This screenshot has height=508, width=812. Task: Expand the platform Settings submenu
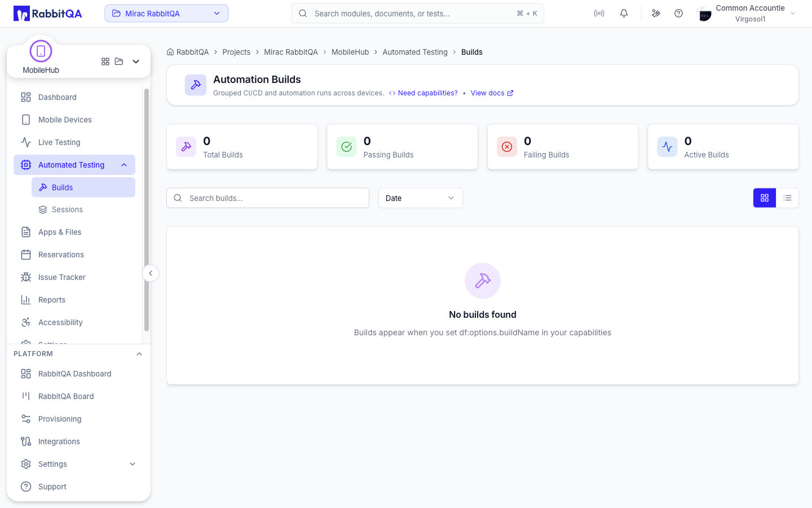(133, 464)
